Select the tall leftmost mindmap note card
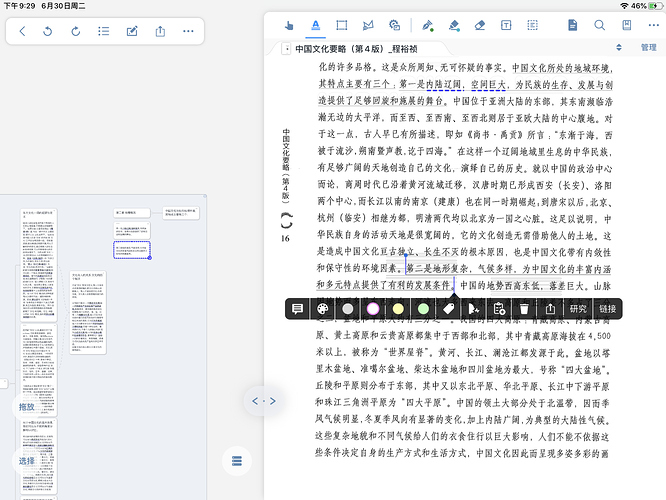The height and width of the screenshot is (500, 666). pos(39,265)
